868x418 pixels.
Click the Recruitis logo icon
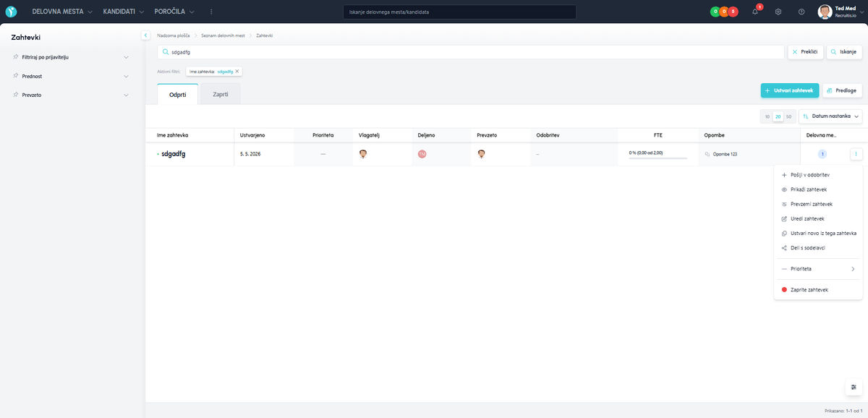(11, 12)
